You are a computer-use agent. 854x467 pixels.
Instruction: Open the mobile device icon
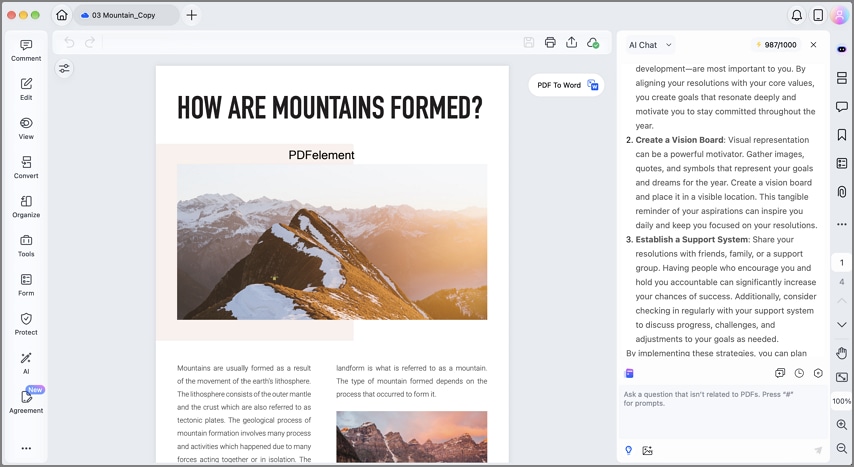pyautogui.click(x=818, y=15)
